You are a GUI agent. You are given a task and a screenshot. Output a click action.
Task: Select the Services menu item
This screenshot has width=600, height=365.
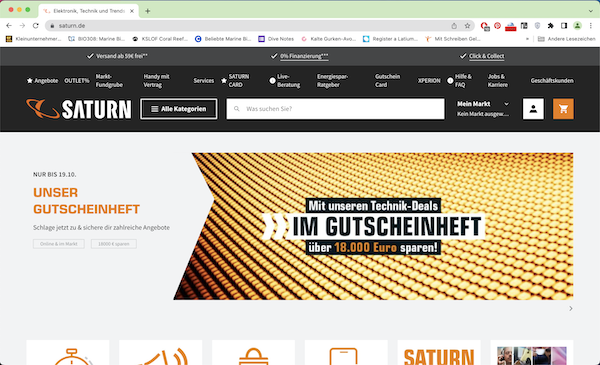coord(204,81)
